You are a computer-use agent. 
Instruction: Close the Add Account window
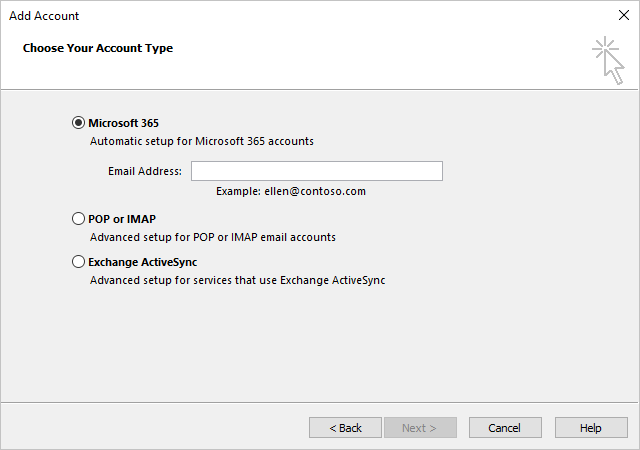point(624,16)
